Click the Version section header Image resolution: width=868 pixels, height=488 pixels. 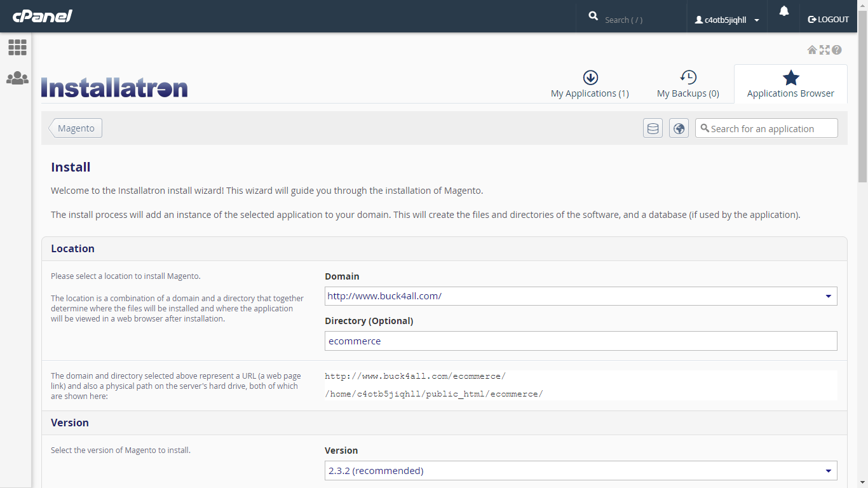tap(444, 423)
